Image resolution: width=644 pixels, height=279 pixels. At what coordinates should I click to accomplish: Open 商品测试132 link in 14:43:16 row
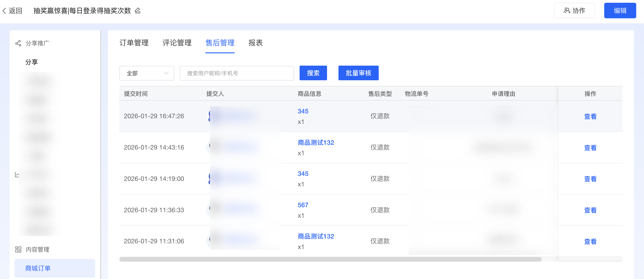click(316, 142)
